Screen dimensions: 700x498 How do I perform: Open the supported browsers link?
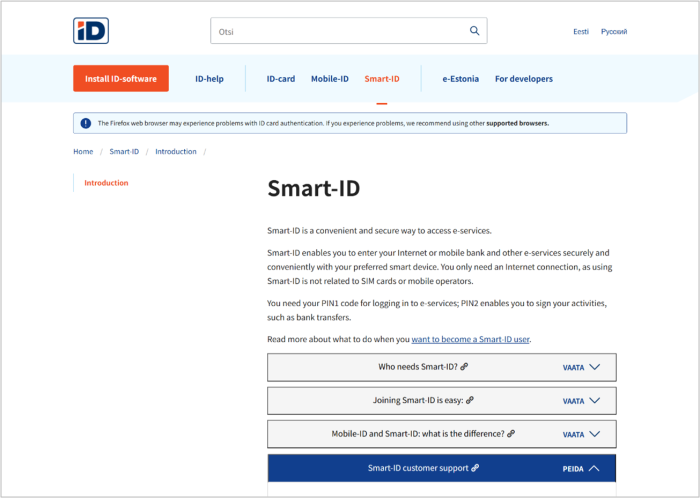(x=517, y=123)
